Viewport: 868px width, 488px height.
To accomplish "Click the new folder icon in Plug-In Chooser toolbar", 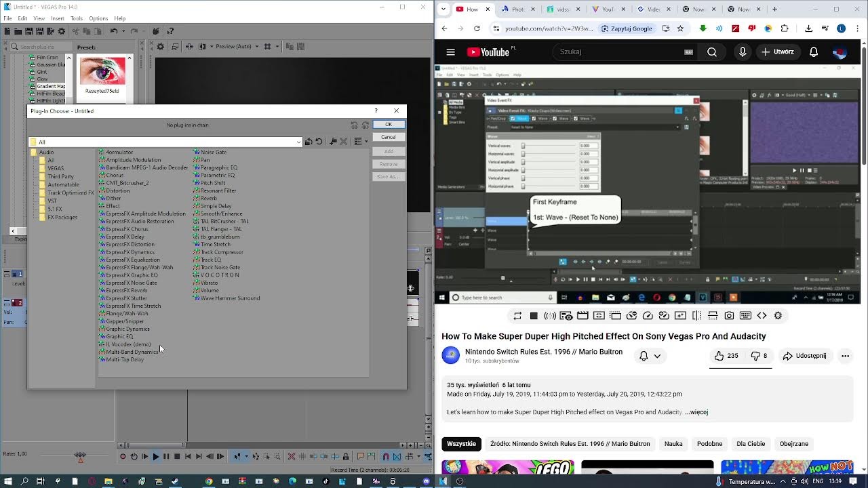I will coord(333,142).
